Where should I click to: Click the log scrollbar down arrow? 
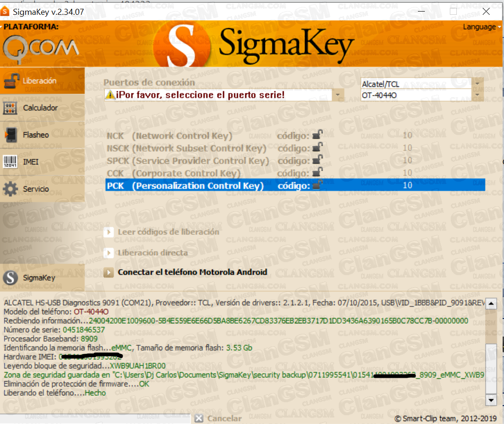tap(491, 400)
